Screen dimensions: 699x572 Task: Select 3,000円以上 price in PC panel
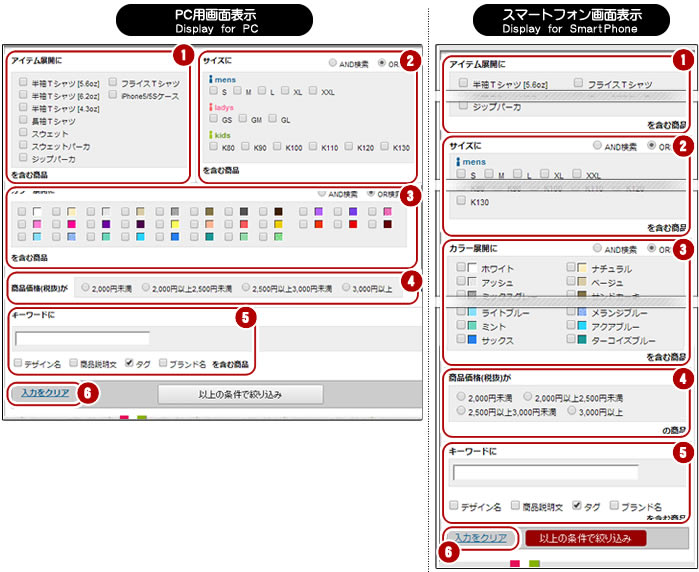[346, 288]
